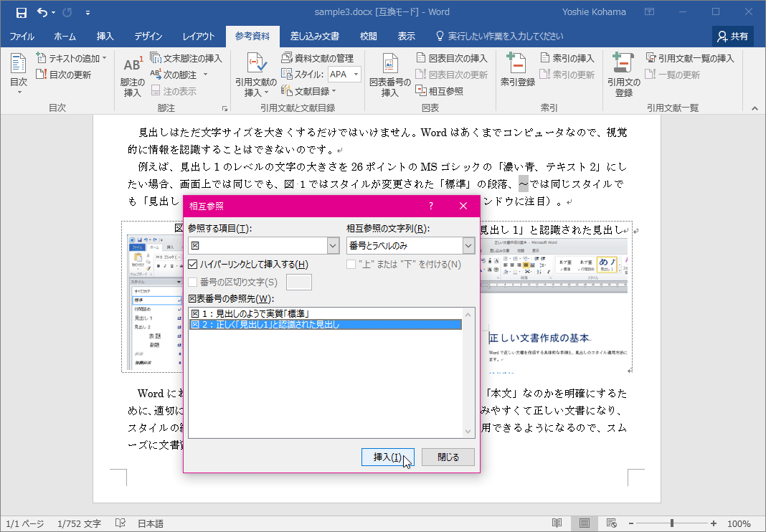
Task: Open 資料文献の管理
Action: click(x=318, y=58)
